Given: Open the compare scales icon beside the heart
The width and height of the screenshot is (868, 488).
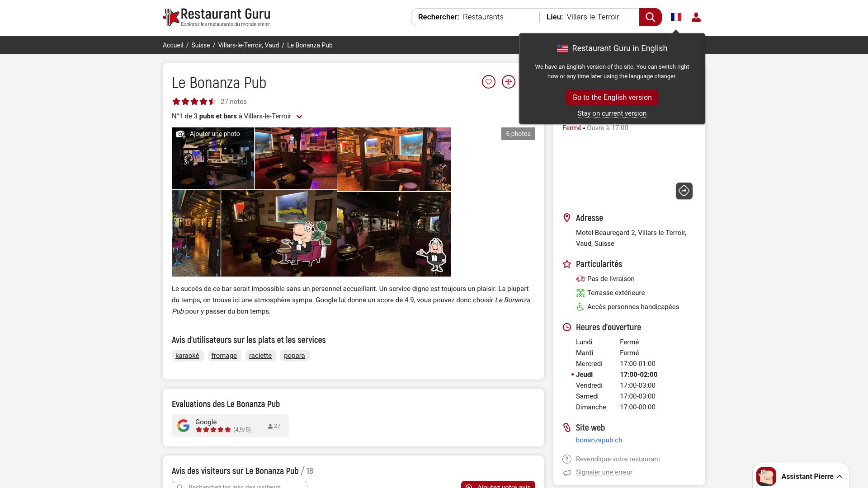Looking at the screenshot, I should (508, 82).
